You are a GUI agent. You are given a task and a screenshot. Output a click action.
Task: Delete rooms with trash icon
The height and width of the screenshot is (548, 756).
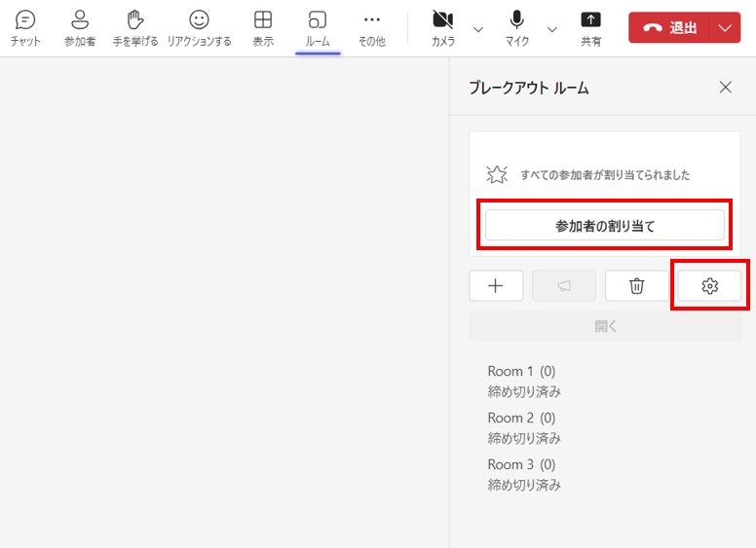pyautogui.click(x=636, y=286)
